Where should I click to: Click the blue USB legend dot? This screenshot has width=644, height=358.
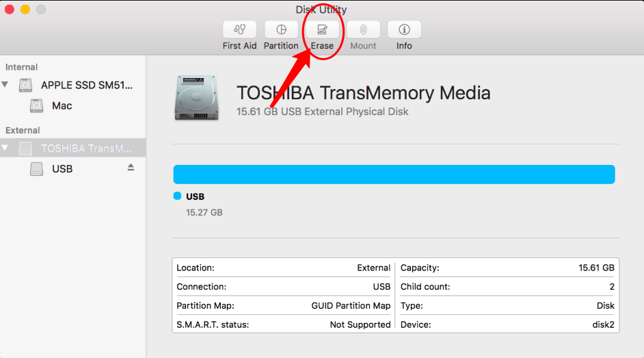(x=177, y=196)
